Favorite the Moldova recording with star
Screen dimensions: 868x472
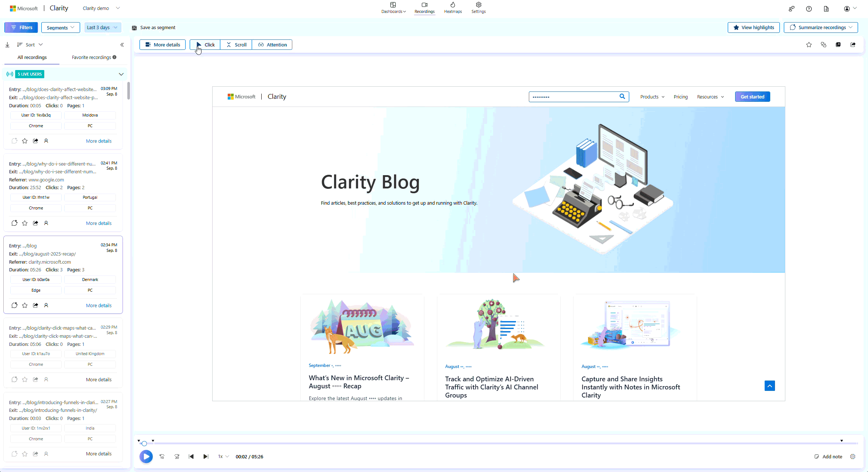click(25, 141)
